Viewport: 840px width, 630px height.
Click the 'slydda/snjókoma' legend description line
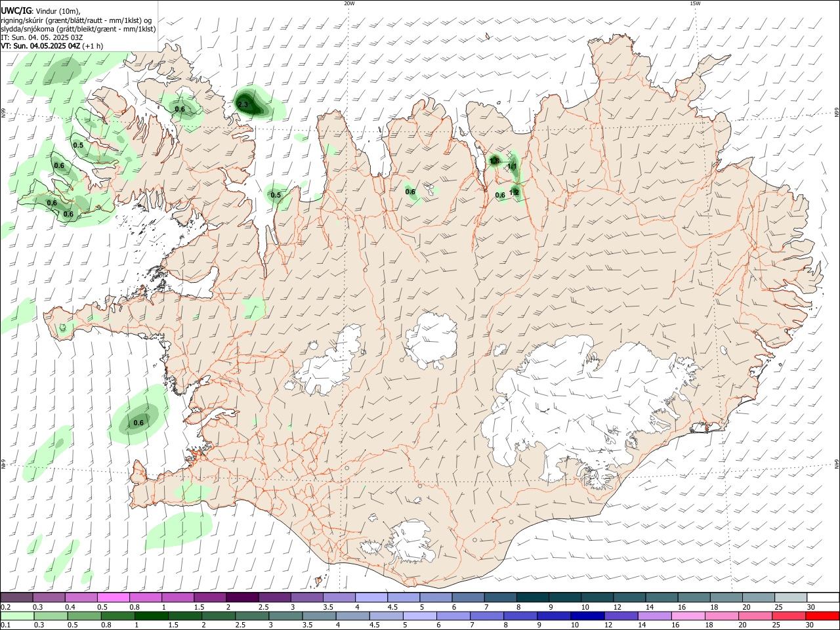point(77,29)
